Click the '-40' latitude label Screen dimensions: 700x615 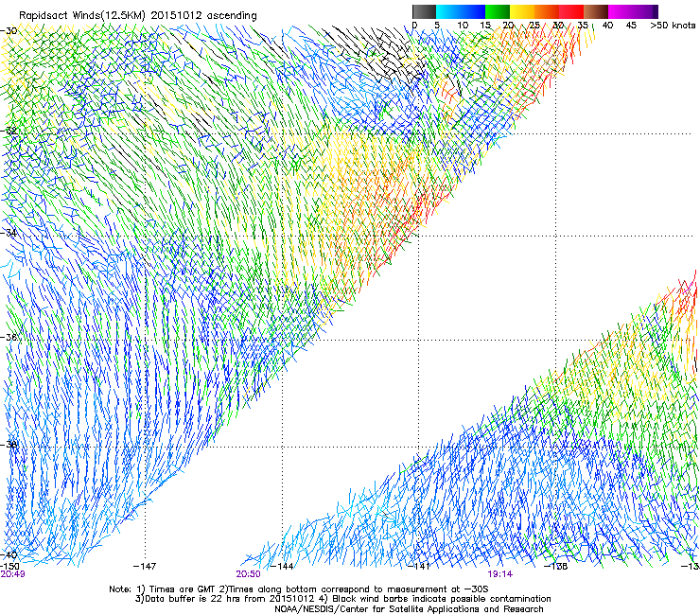[x=9, y=555]
